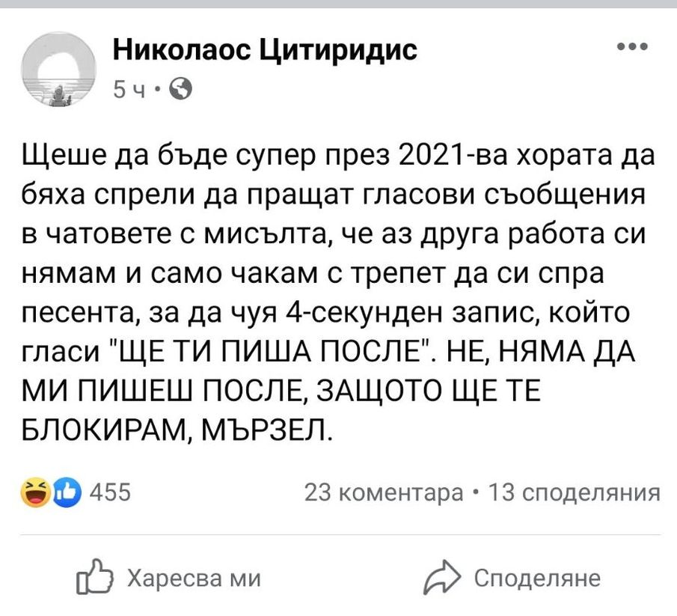Open the 455 reactions count
The width and height of the screenshot is (677, 616).
(x=109, y=493)
